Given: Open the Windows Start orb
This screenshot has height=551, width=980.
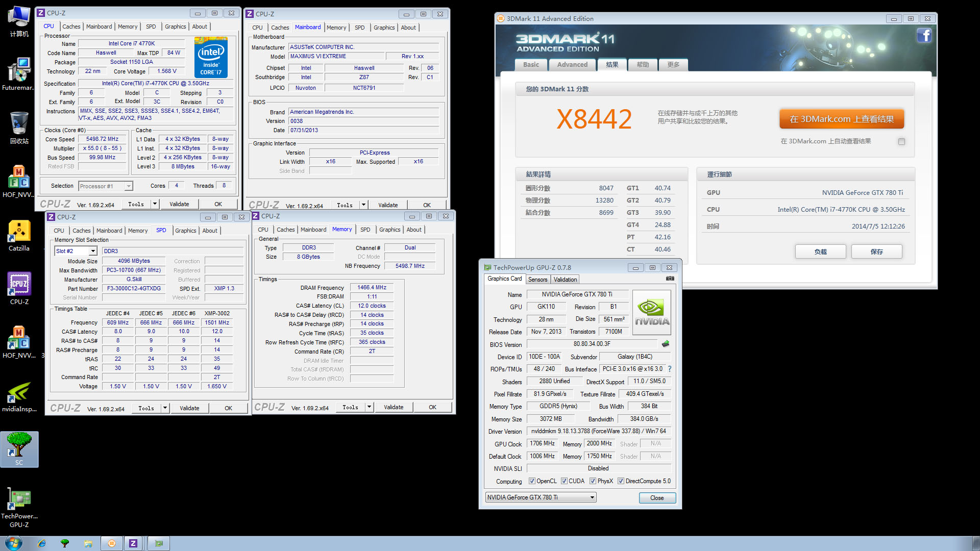Looking at the screenshot, I should point(14,543).
